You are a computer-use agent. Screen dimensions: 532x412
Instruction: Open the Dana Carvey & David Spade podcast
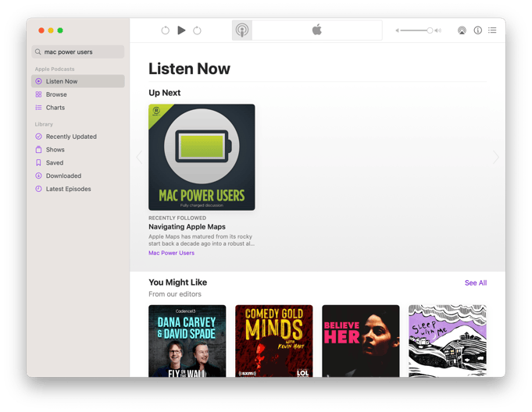click(x=187, y=341)
